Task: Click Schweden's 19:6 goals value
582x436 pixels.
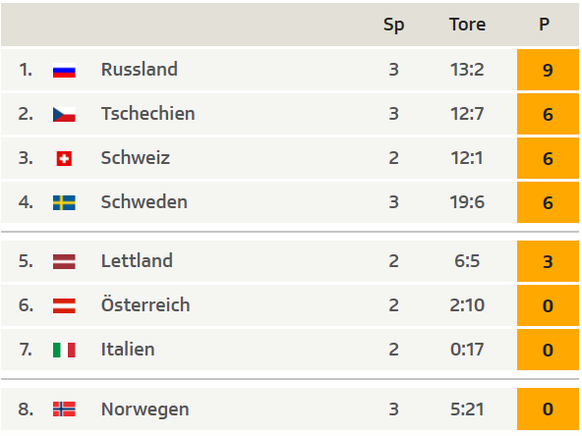Action: 467,202
